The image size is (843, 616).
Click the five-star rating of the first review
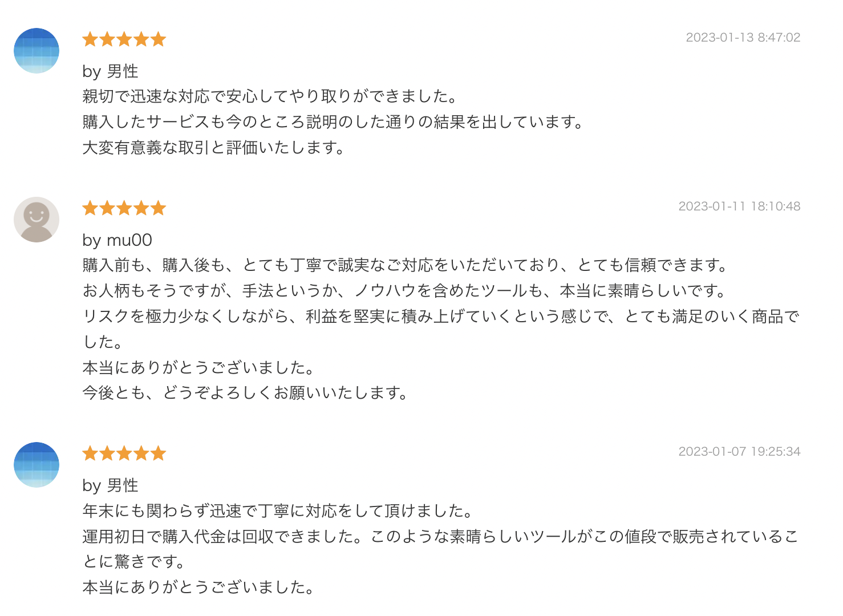(124, 39)
